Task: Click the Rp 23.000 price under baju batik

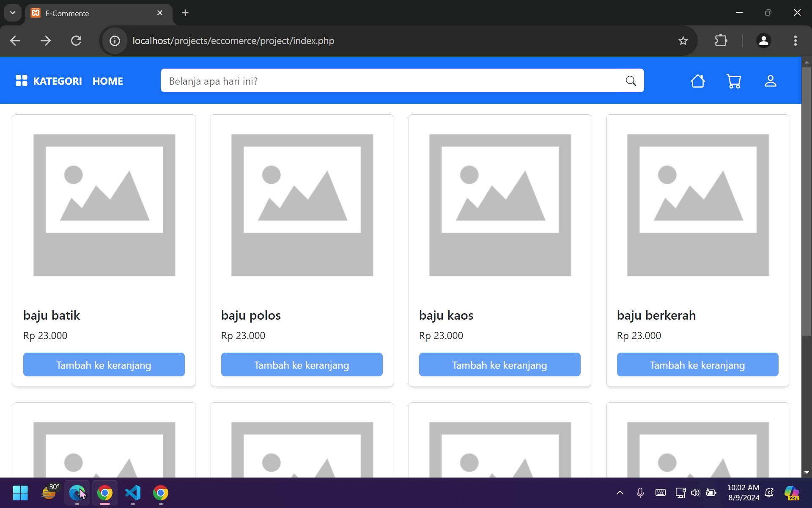Action: click(x=45, y=336)
